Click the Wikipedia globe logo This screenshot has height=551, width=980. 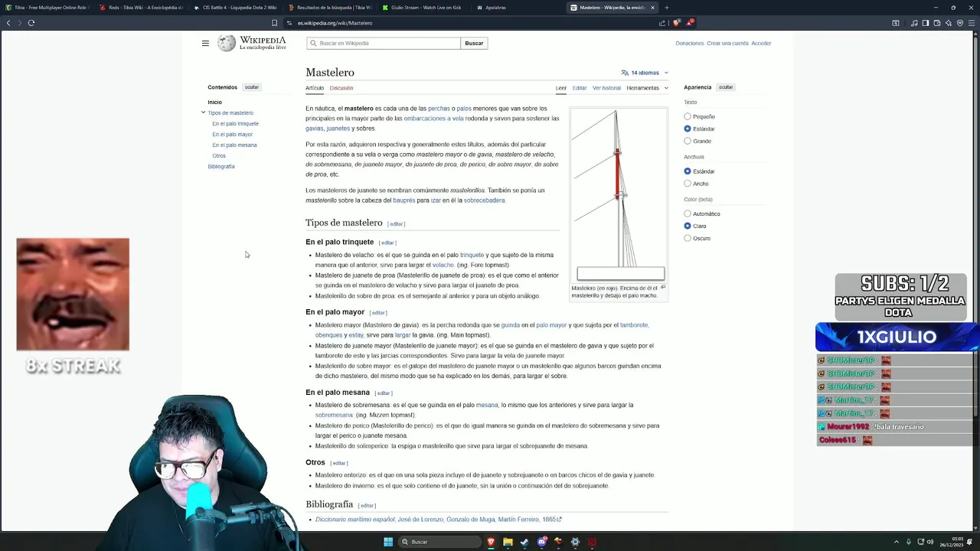pyautogui.click(x=227, y=44)
